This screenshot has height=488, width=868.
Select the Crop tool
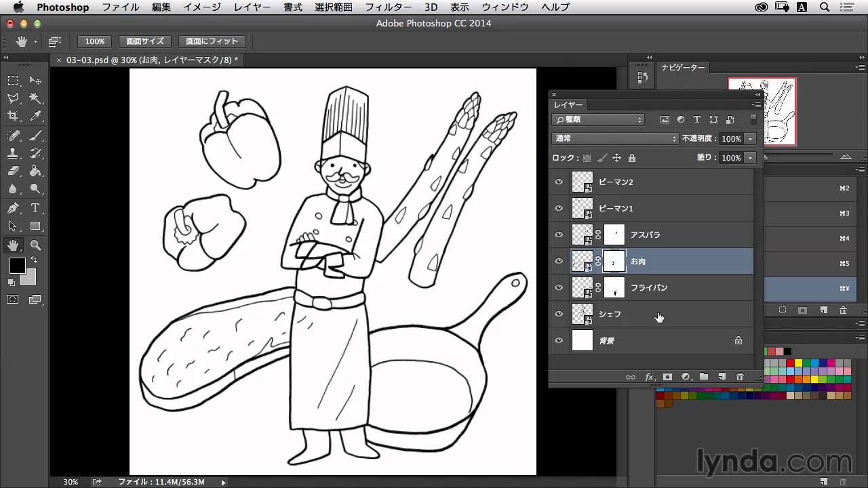click(13, 116)
